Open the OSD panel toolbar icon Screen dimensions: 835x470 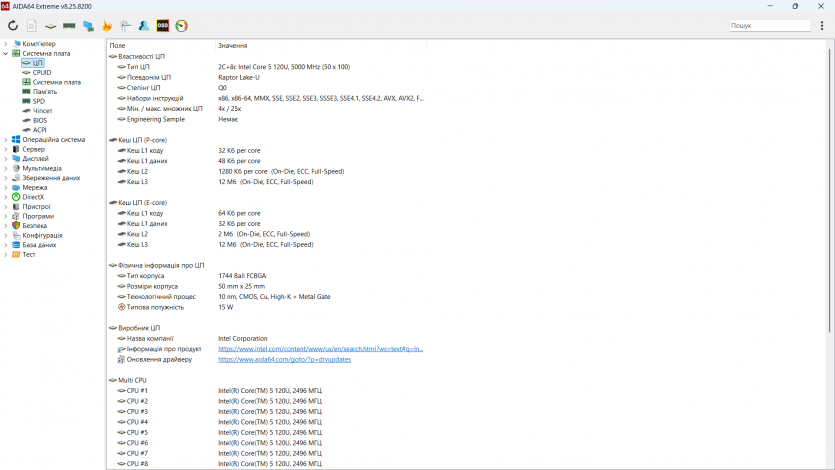(x=163, y=26)
